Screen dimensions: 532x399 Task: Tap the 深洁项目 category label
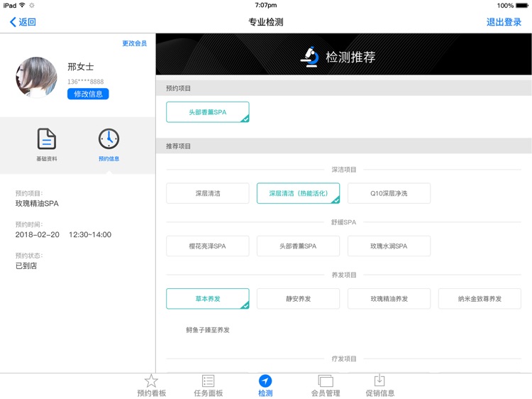point(344,170)
